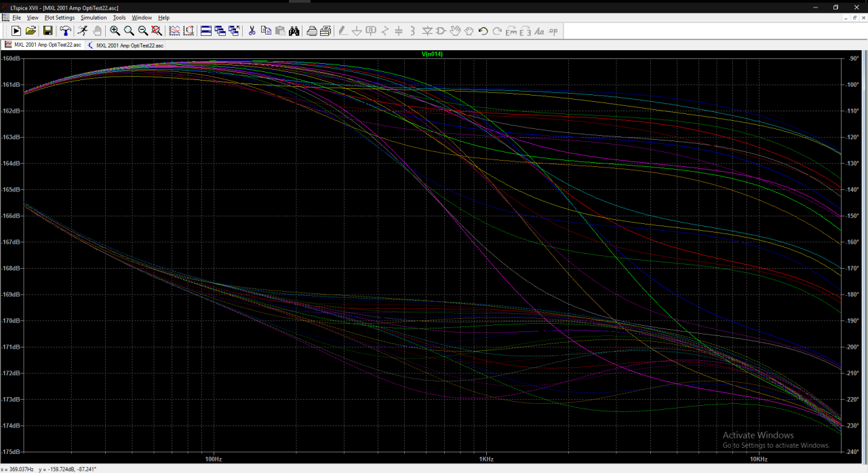The image size is (868, 473).
Task: Click the V(n014) trace label
Action: (x=432, y=54)
